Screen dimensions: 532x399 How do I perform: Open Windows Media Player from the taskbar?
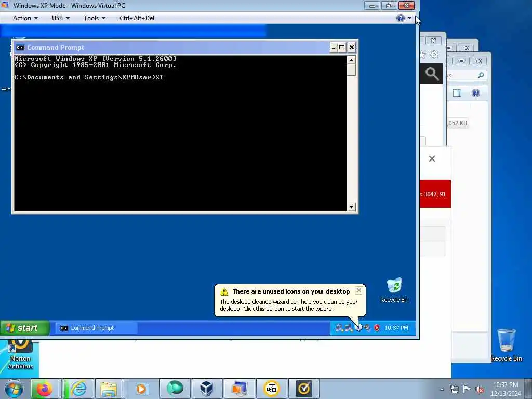click(x=141, y=389)
